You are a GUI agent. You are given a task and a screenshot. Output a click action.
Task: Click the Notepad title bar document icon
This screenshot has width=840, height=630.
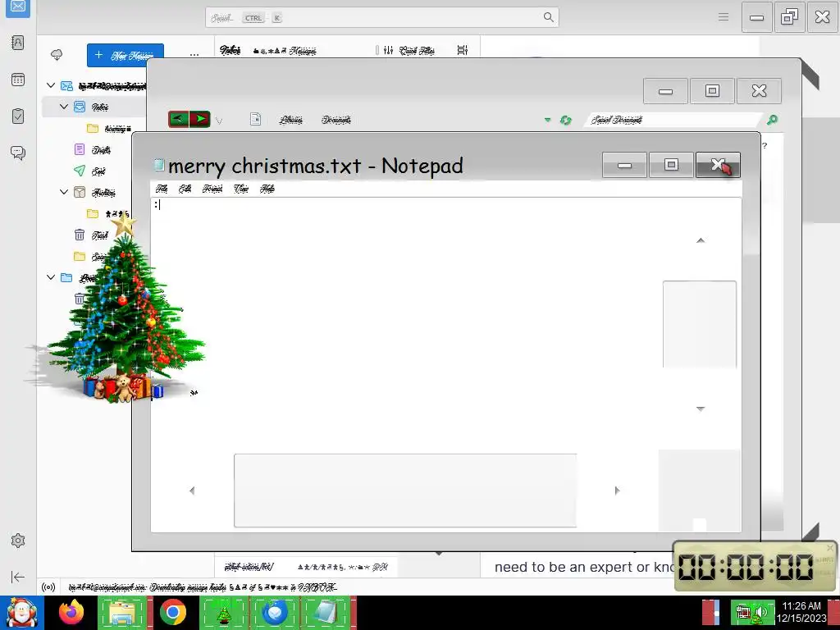158,165
